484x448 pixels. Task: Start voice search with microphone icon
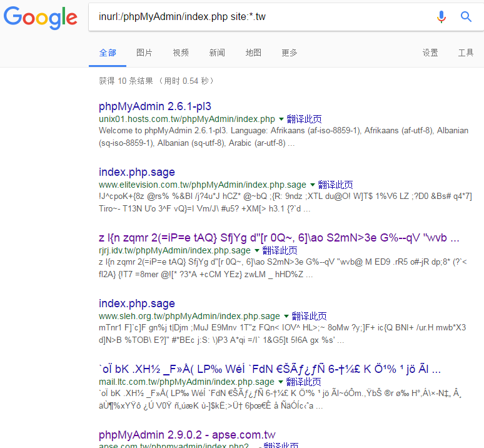coord(441,17)
